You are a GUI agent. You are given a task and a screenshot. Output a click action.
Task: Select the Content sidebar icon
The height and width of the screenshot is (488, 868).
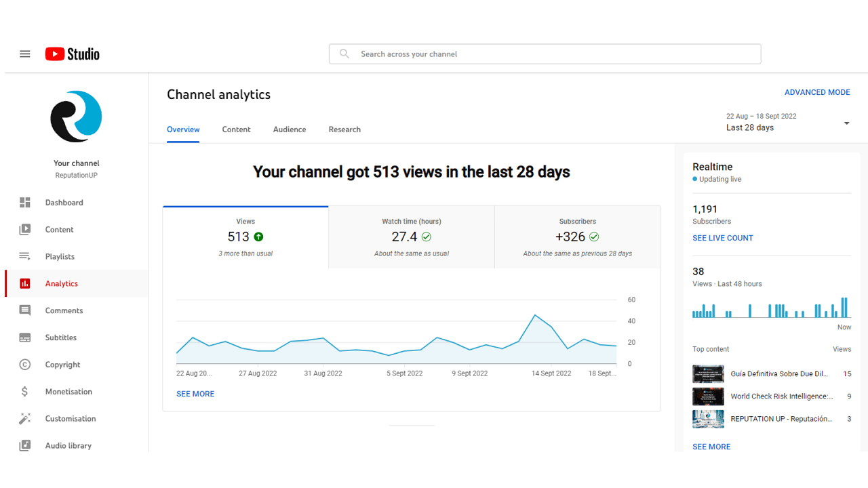coord(24,229)
